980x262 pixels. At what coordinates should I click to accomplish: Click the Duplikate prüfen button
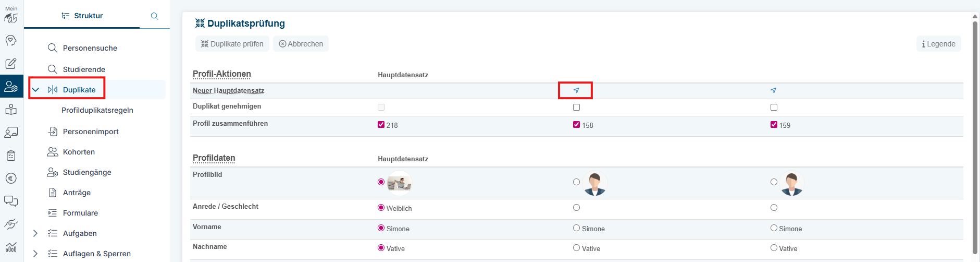point(232,44)
